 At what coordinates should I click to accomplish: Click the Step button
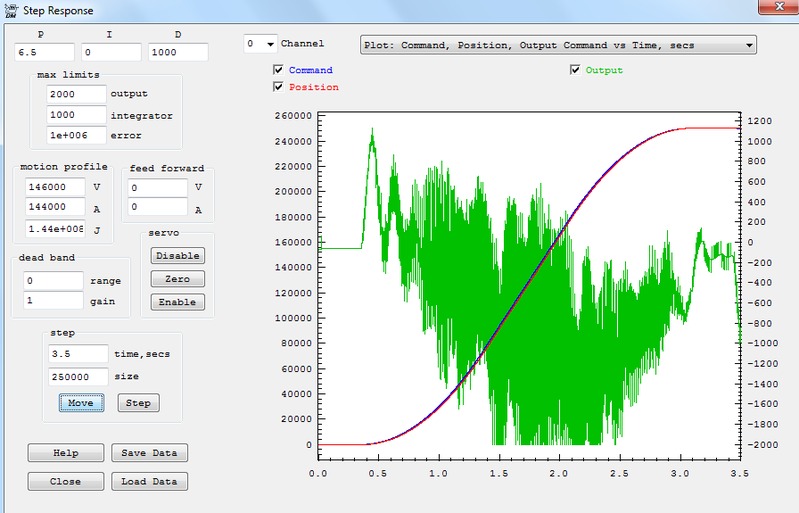tap(138, 403)
